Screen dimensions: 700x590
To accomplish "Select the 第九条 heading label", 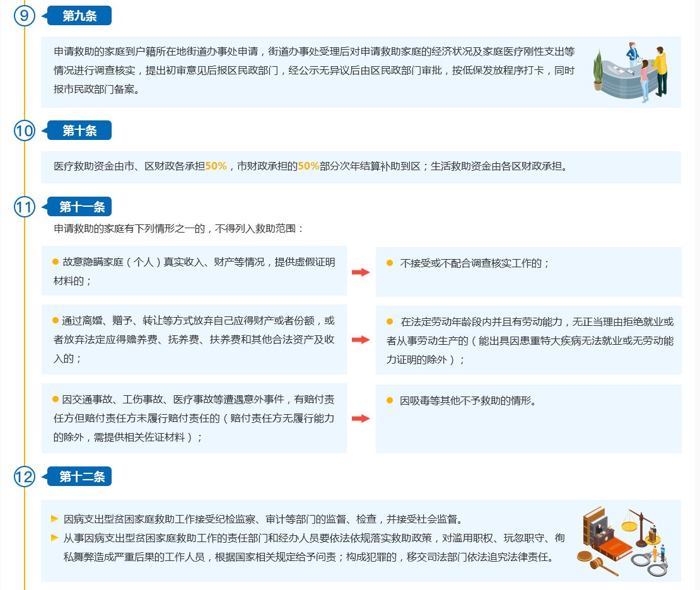I will tap(79, 16).
